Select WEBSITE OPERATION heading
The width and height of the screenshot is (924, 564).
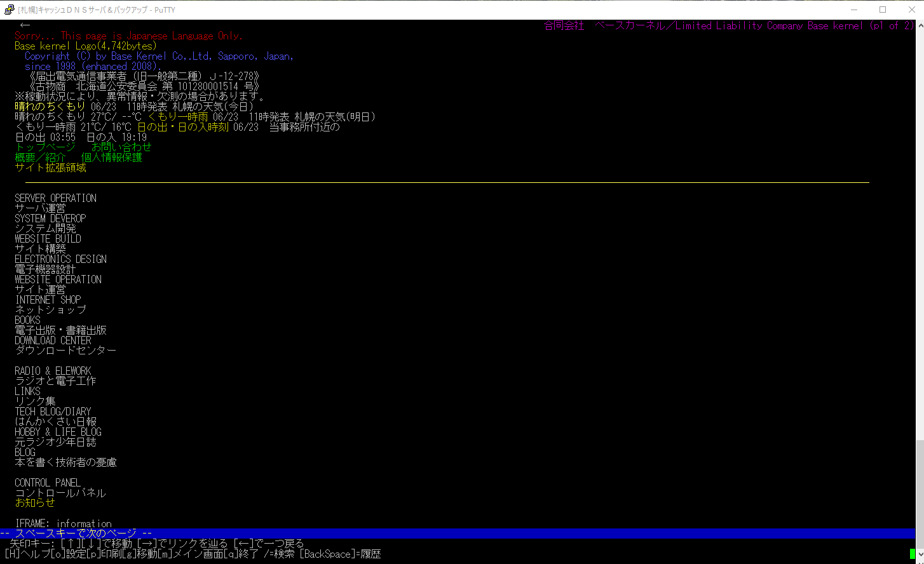(58, 279)
